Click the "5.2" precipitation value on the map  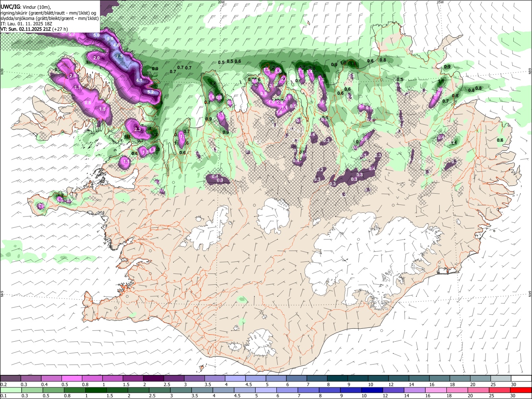tap(151, 92)
